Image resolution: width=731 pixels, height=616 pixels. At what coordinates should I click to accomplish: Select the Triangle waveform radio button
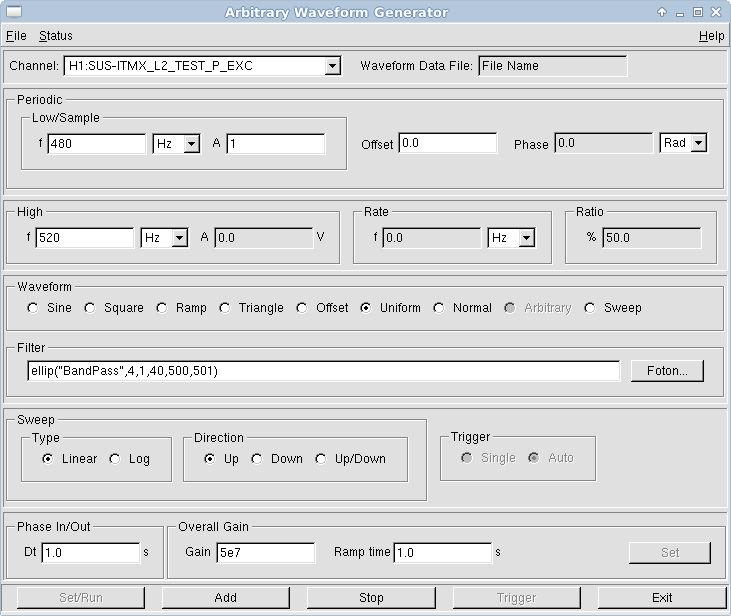pos(225,308)
